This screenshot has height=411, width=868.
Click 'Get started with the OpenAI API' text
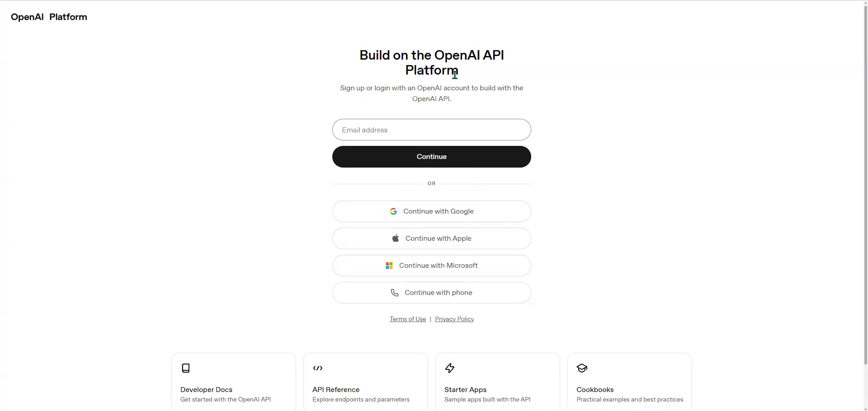(x=226, y=399)
